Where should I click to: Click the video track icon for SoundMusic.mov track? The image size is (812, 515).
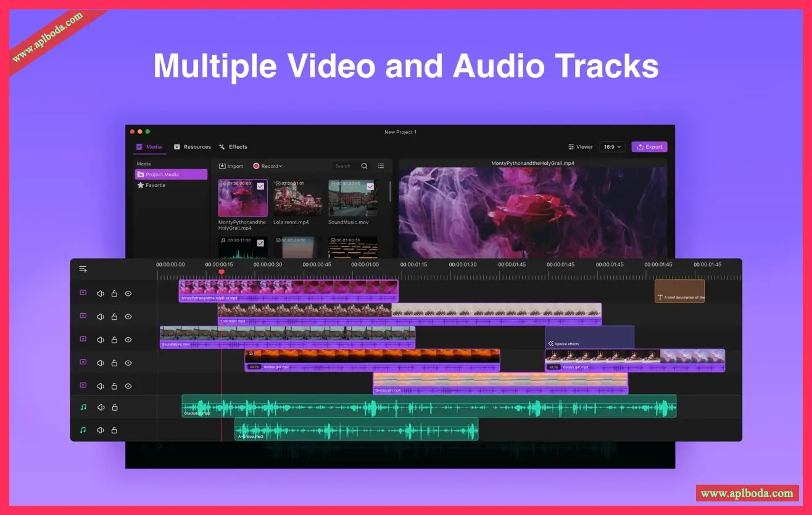point(83,338)
